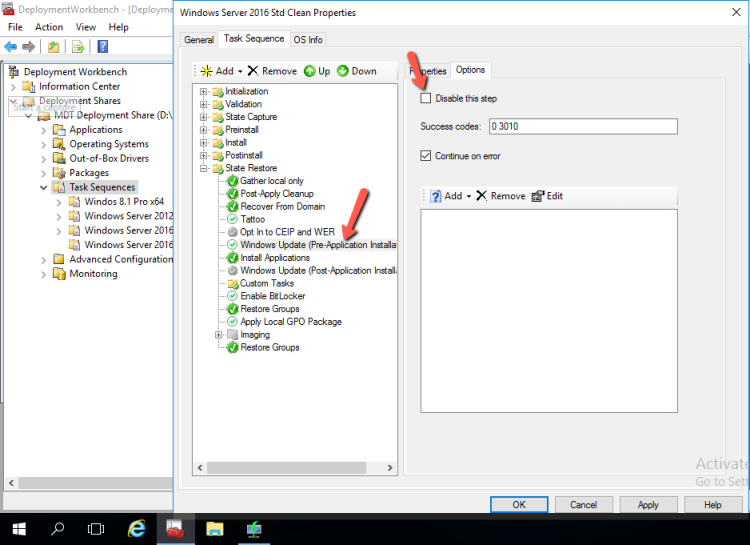Click the help icon in Workbench toolbar
The width and height of the screenshot is (750, 545).
click(x=103, y=46)
